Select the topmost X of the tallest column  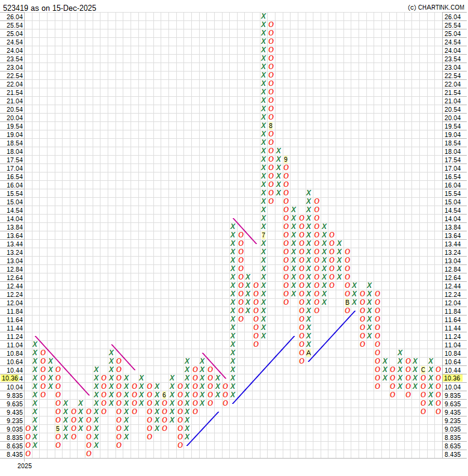click(x=263, y=16)
